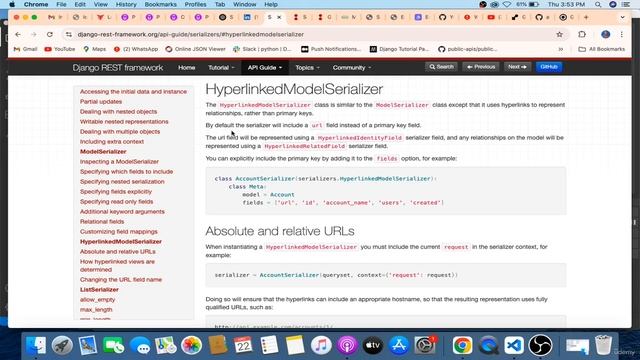This screenshot has width=640, height=360.
Task: Click the browser forward arrow
Action: coord(33,35)
